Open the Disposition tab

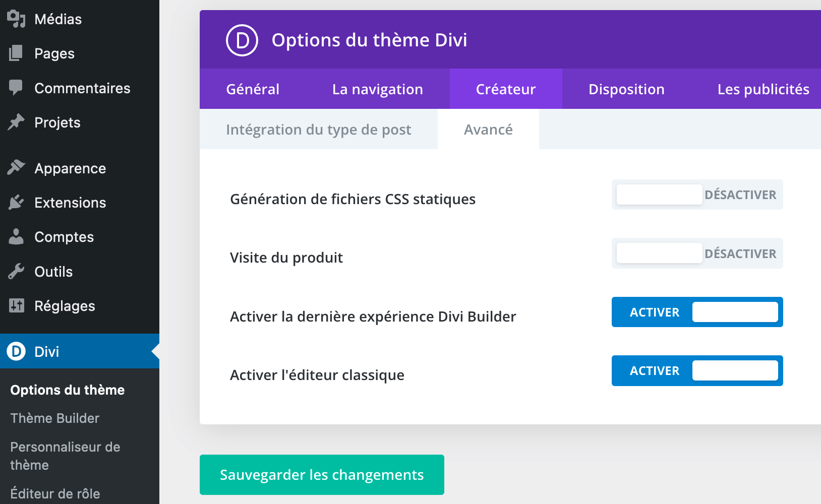(626, 89)
